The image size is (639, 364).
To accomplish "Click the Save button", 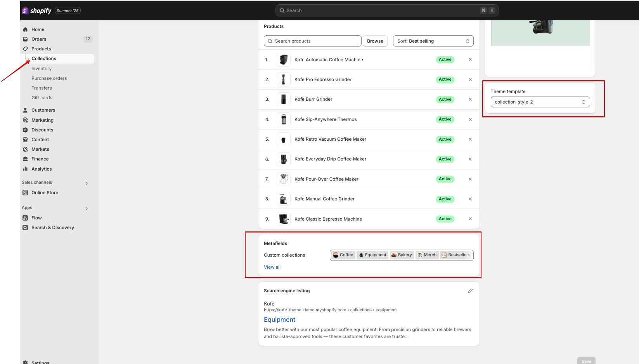I will tap(586, 361).
